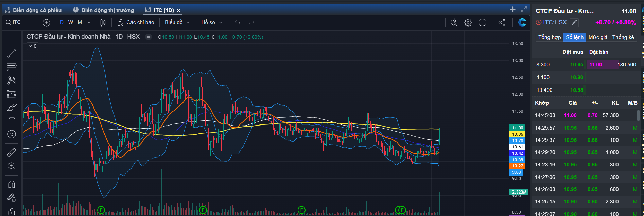Open Các chỉ báo indicators
This screenshot has width=644, height=216.
pos(136,22)
